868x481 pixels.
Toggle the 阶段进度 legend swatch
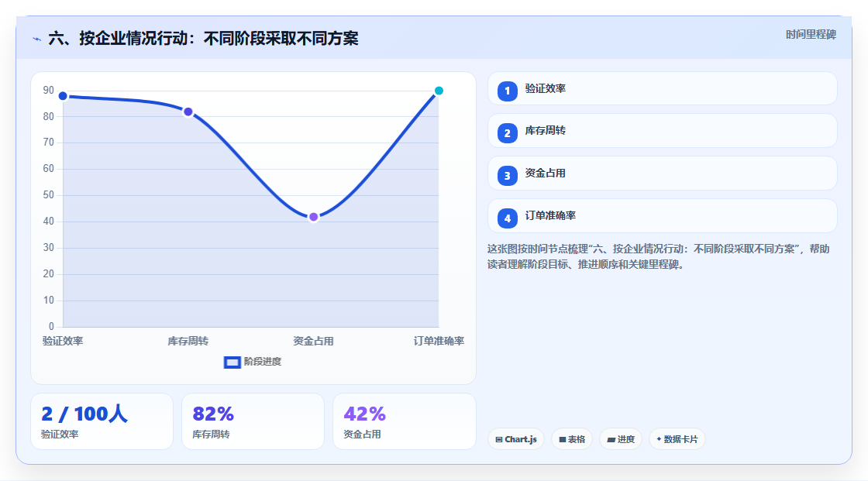tap(232, 362)
